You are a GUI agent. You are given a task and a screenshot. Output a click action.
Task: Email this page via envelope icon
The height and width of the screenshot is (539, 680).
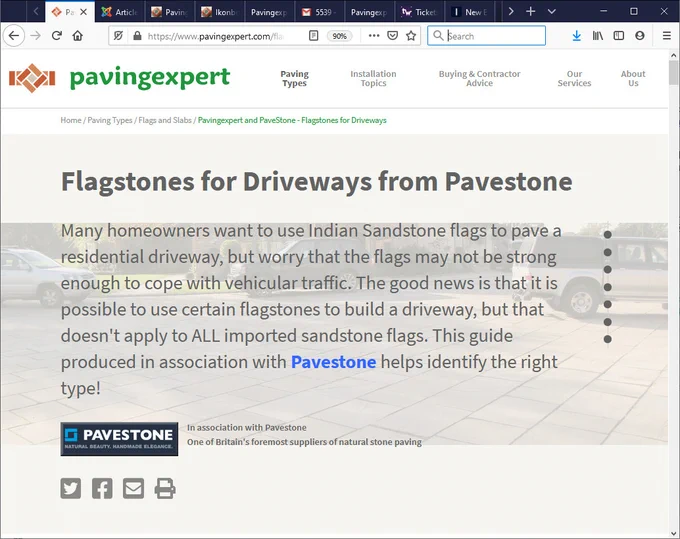point(134,488)
